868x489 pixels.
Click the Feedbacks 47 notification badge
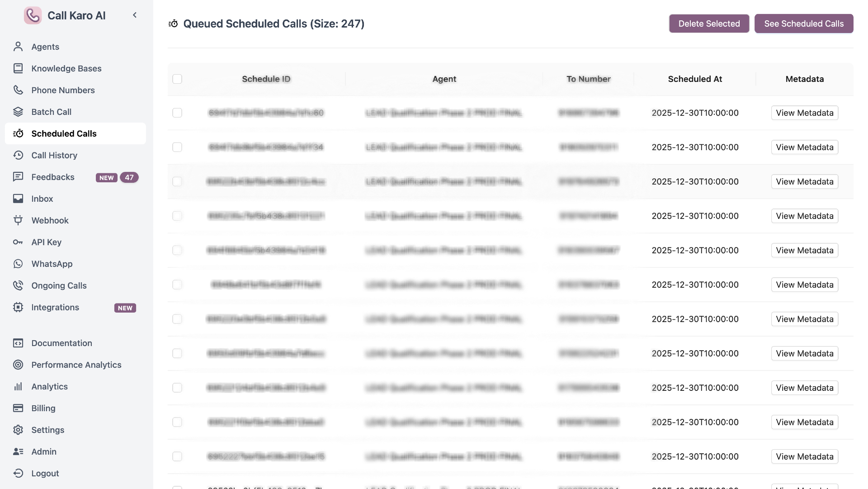[x=129, y=177]
